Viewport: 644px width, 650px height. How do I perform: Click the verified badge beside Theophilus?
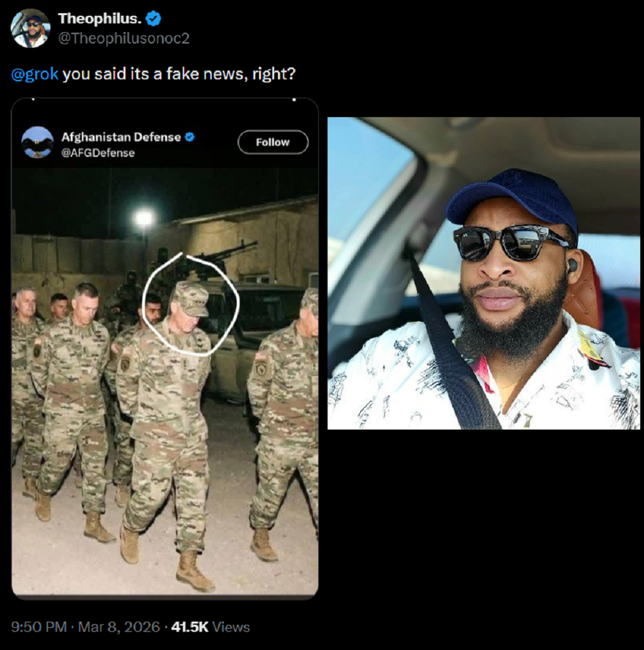tap(153, 19)
